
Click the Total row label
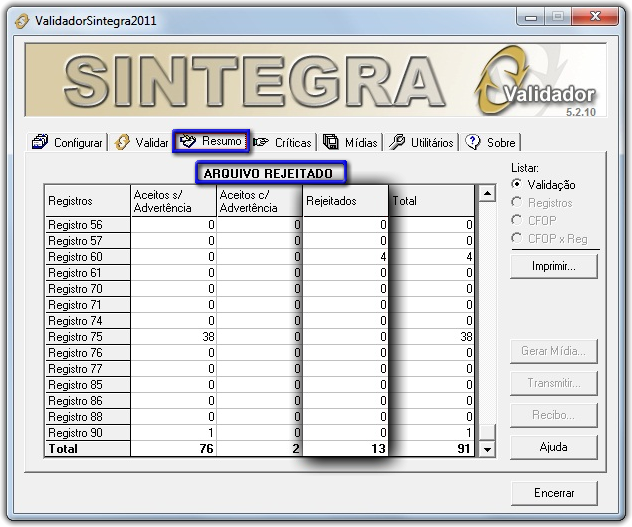(87, 449)
